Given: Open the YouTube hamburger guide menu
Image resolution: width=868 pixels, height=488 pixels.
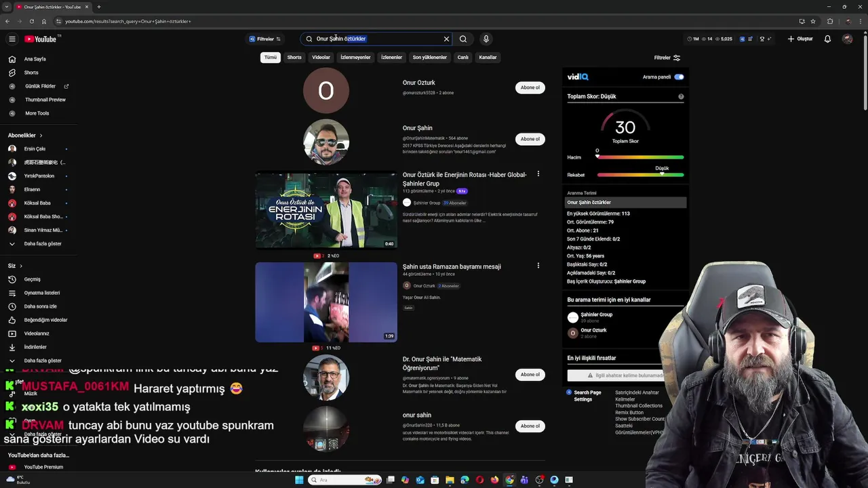Looking at the screenshot, I should click(12, 39).
